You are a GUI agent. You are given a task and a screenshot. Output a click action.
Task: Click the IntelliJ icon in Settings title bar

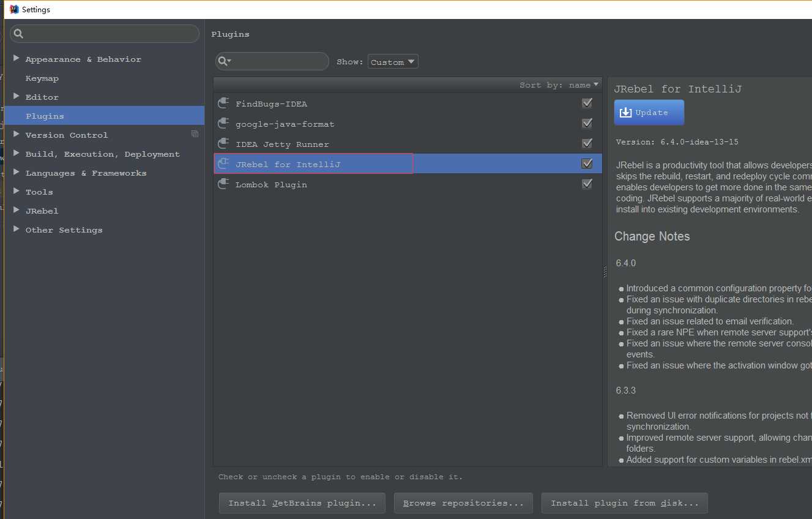(14, 9)
